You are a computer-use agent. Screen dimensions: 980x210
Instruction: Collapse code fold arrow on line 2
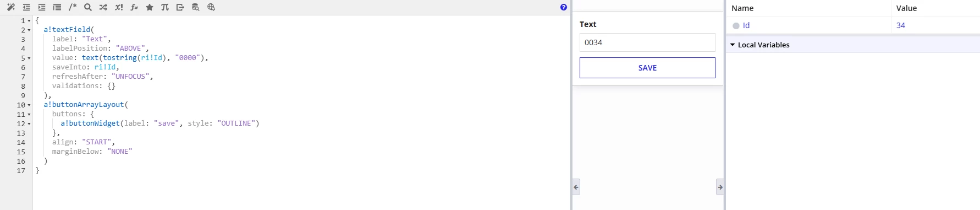[x=29, y=30]
